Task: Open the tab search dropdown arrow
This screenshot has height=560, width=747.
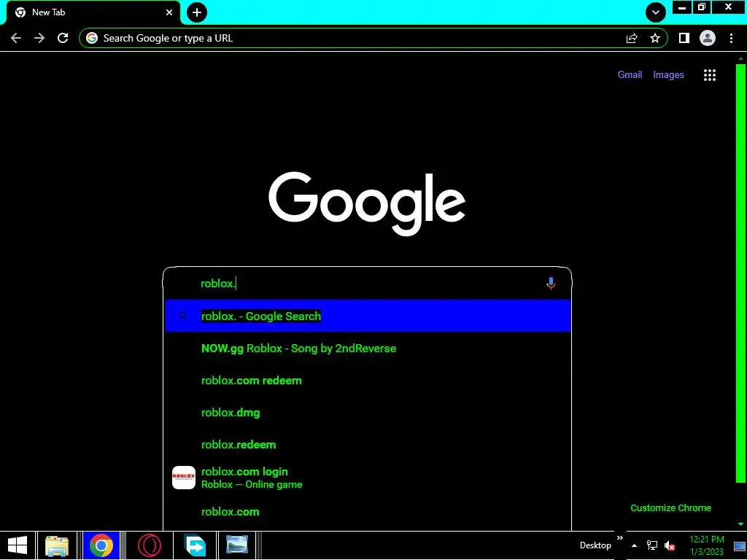Action: 656,12
